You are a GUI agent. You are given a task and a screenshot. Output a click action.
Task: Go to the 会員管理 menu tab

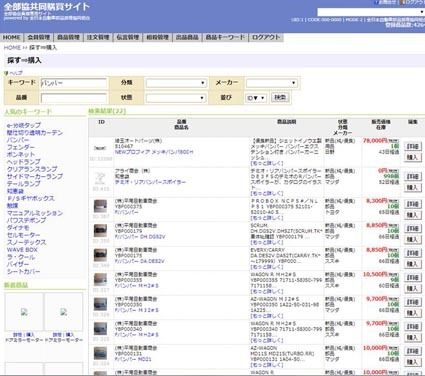39,37
